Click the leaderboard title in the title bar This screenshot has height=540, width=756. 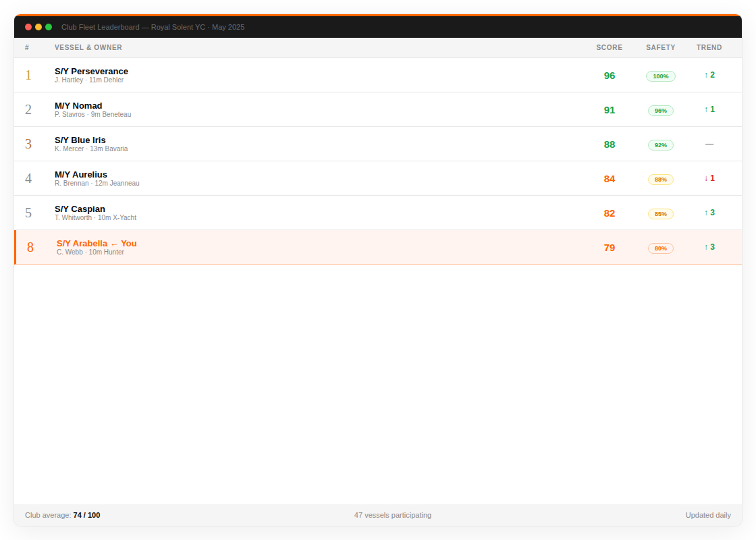pyautogui.click(x=153, y=27)
